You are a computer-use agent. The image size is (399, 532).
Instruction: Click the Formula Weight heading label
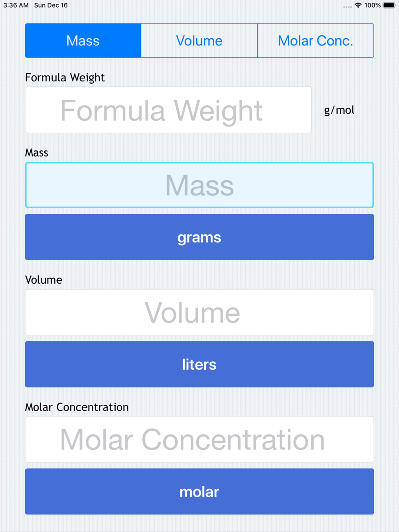[x=65, y=77]
